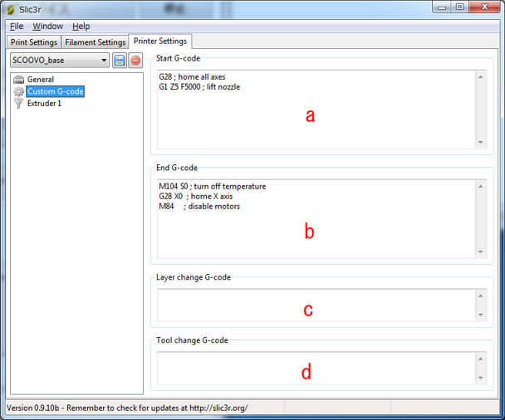Viewport: 505px width, 420px height.
Task: Click inside the Start G-code text box
Action: pyautogui.click(x=316, y=110)
